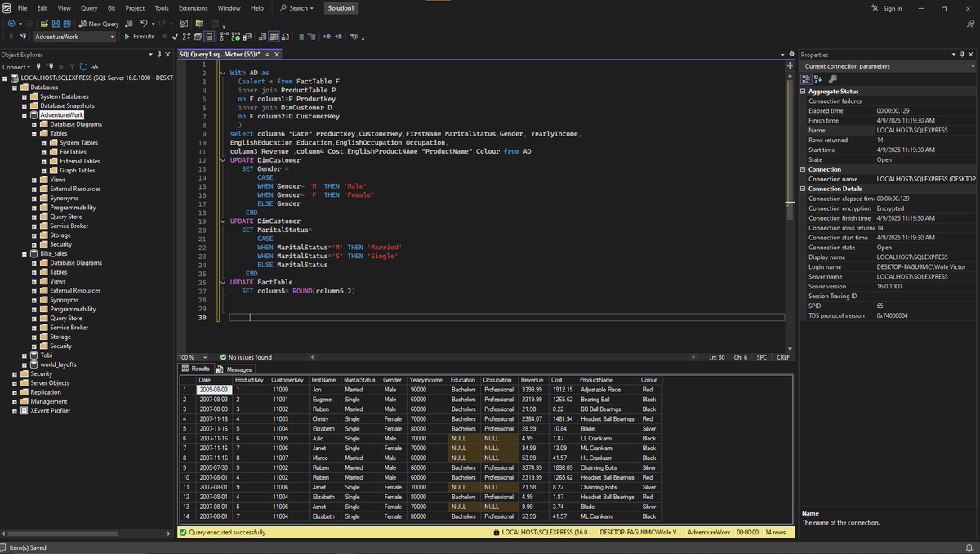Open Current connection parameters dropdown

point(973,66)
